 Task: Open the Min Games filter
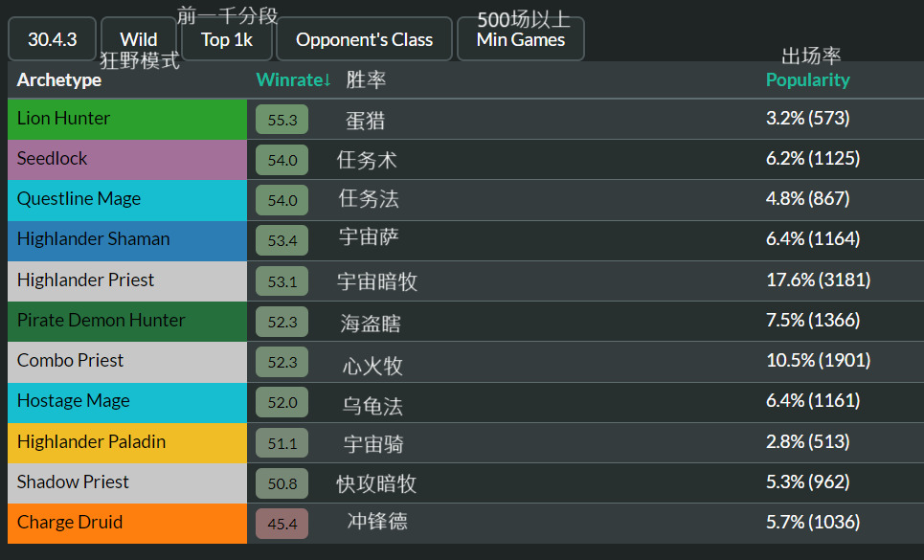pyautogui.click(x=520, y=39)
